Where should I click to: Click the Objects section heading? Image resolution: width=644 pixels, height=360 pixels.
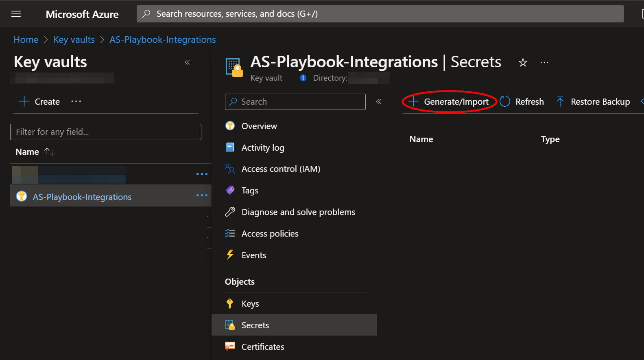[240, 282]
